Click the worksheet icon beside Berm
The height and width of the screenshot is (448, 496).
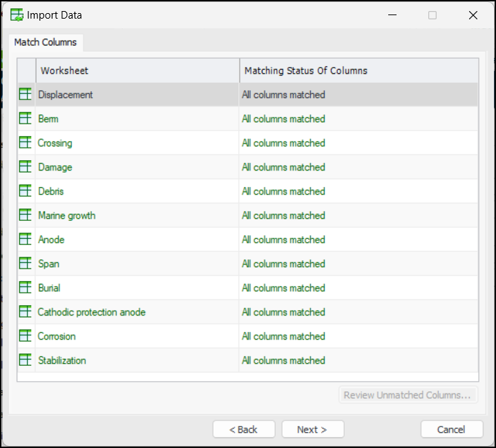tap(26, 119)
